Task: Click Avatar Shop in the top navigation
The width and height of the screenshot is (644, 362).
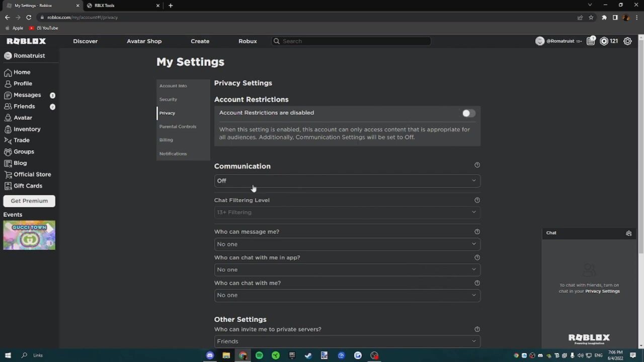Action: 144,41
